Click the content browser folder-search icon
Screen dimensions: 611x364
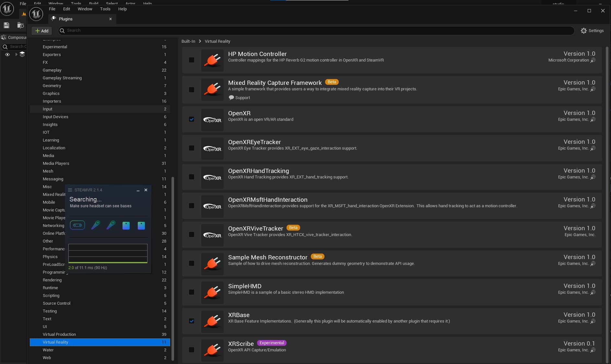point(20,25)
